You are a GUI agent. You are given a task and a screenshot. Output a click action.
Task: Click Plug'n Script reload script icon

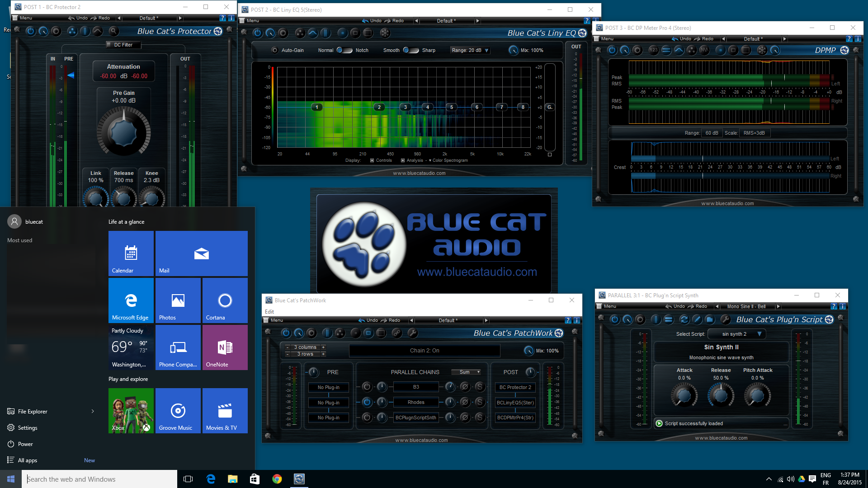pos(684,319)
